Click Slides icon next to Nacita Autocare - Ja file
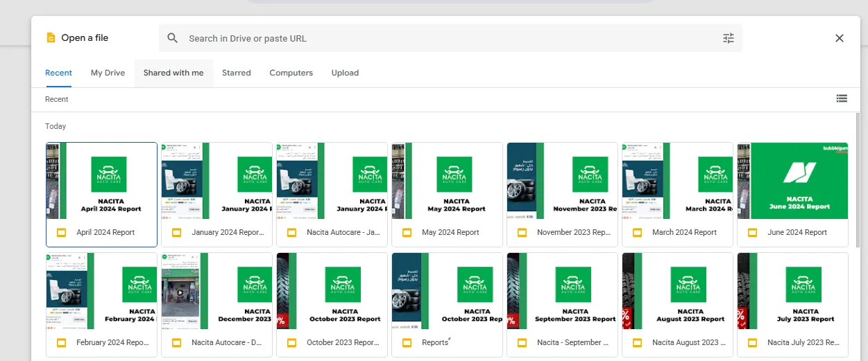This screenshot has width=868, height=361. (291, 232)
